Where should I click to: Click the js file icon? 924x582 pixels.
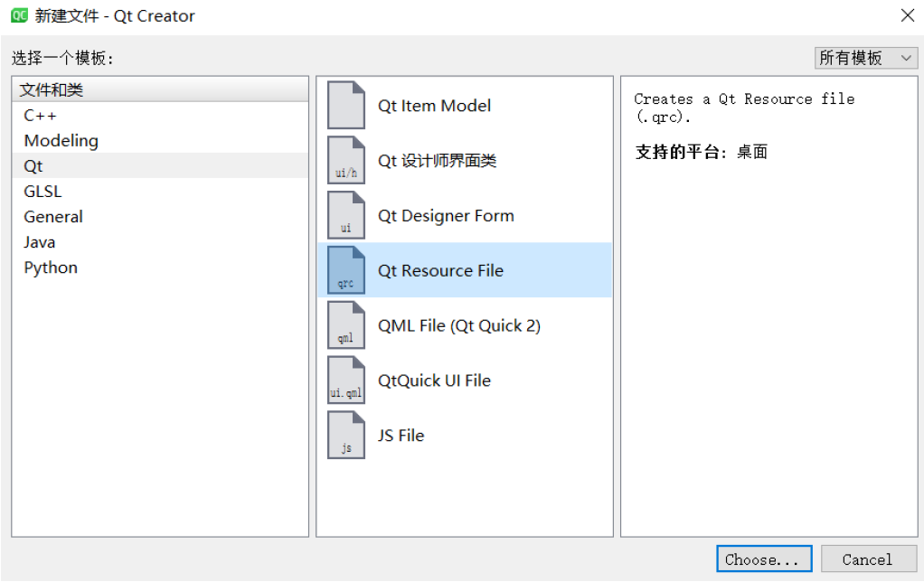point(346,436)
